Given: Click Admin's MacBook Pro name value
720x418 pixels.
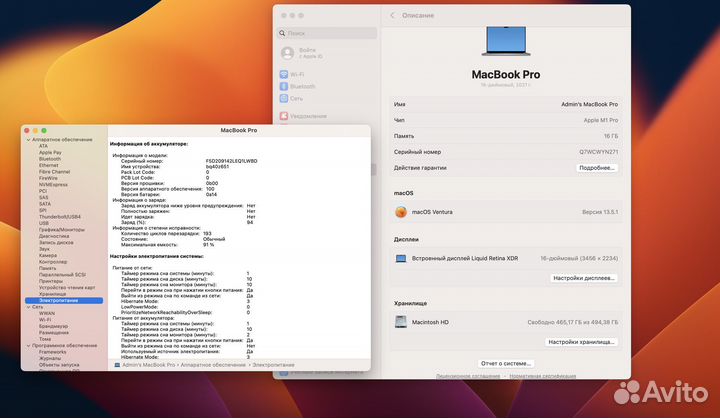Looking at the screenshot, I should click(x=589, y=104).
